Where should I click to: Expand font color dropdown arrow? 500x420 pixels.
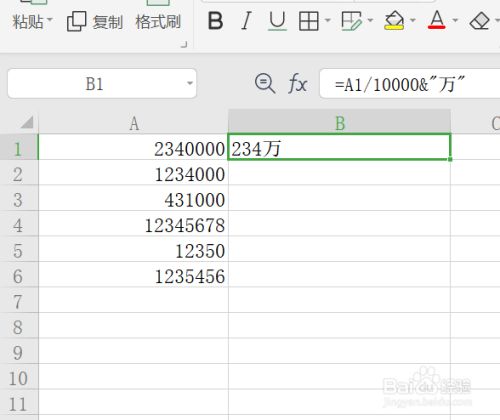coord(455,21)
